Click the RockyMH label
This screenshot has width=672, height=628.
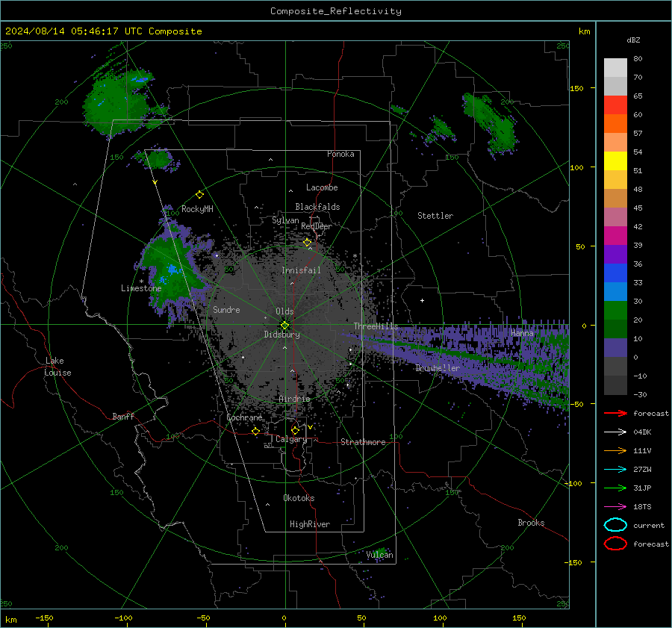pos(197,209)
